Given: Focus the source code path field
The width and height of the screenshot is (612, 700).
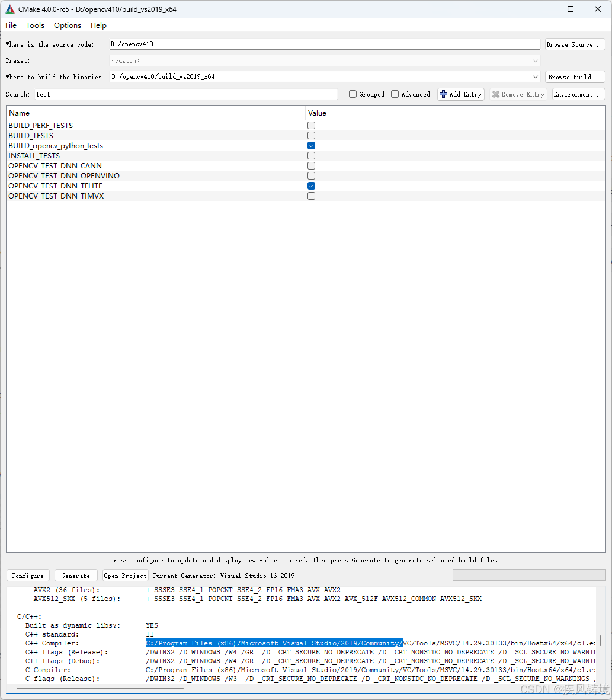Looking at the screenshot, I should (x=325, y=44).
